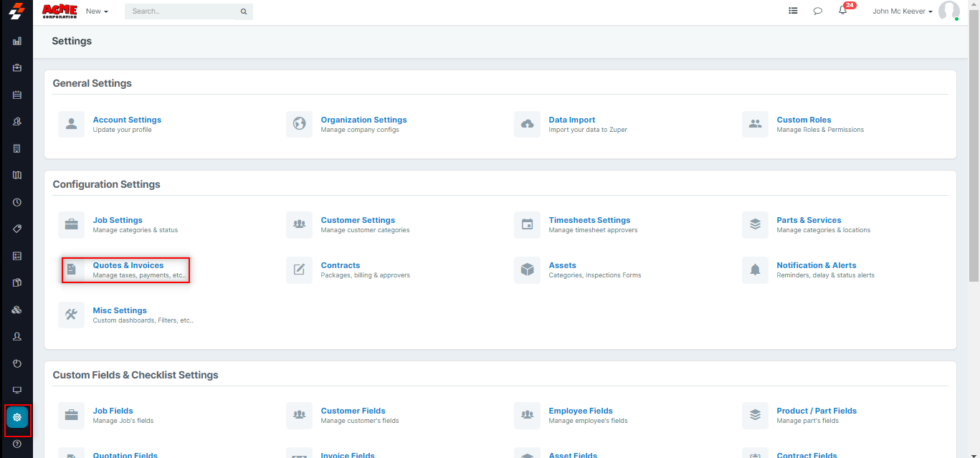
Task: Go to Custom Roles settings
Action: click(804, 120)
